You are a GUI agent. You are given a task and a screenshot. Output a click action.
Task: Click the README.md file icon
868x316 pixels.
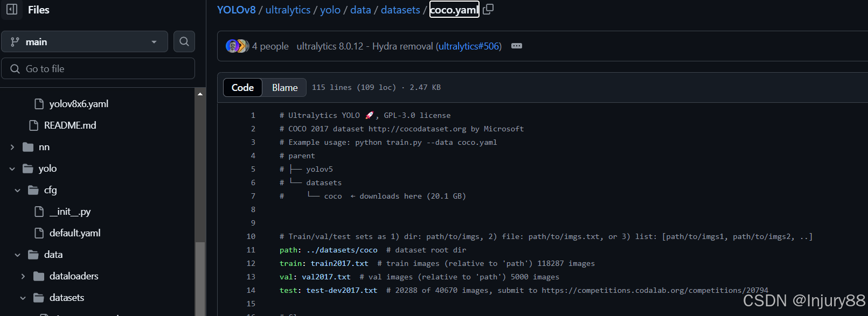[33, 125]
